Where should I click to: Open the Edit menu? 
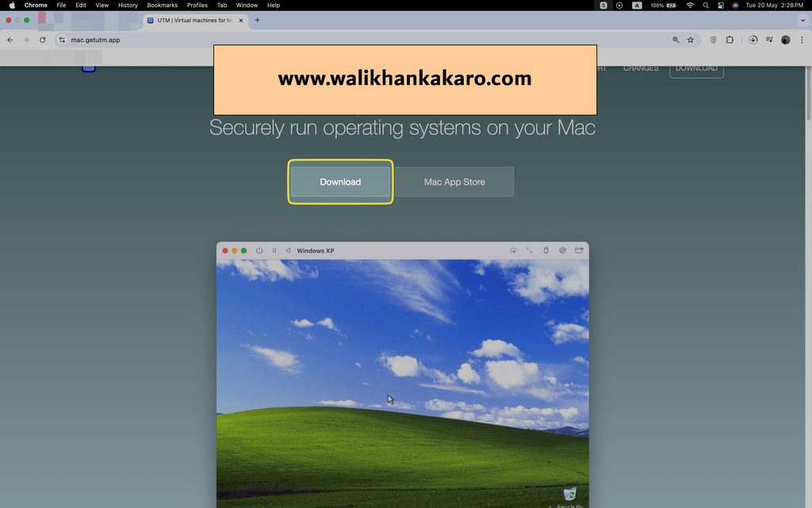tap(81, 6)
